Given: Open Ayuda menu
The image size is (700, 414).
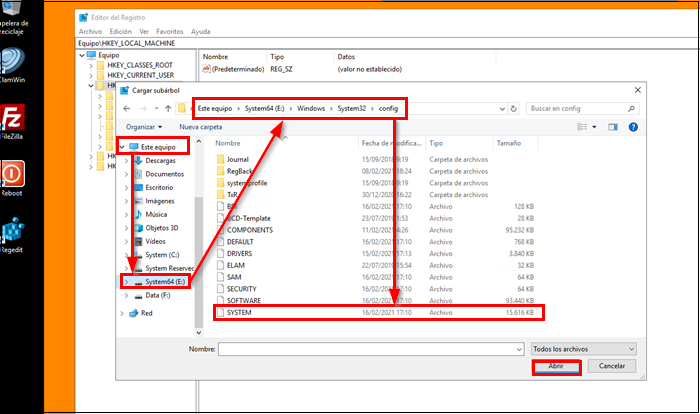Looking at the screenshot, I should [200, 32].
